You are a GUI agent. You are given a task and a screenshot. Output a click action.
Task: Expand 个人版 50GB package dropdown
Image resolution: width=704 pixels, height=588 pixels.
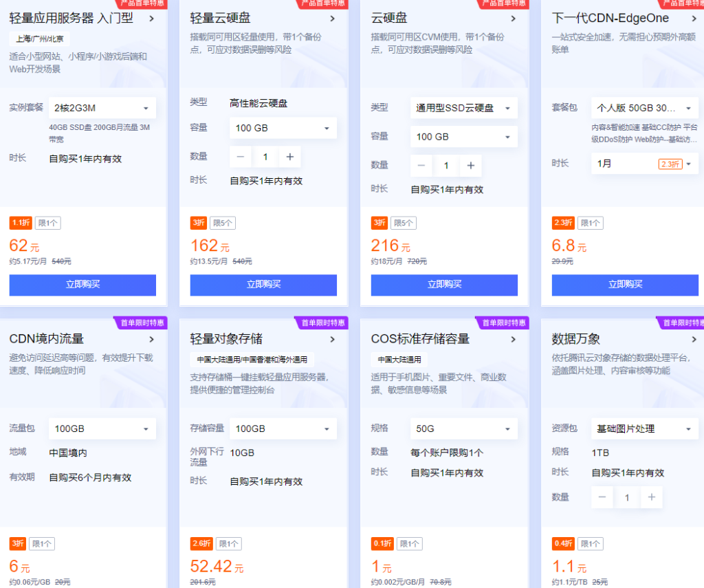coord(645,108)
